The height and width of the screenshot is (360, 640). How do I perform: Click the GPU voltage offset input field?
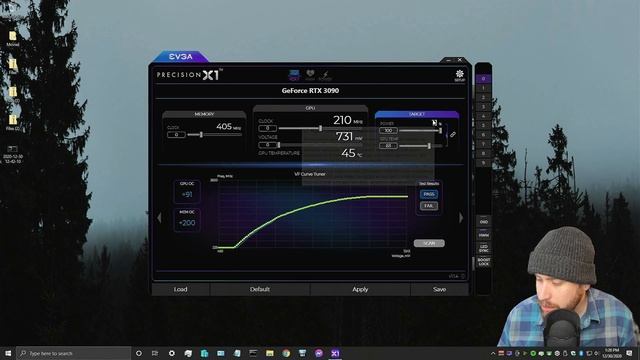click(x=268, y=145)
